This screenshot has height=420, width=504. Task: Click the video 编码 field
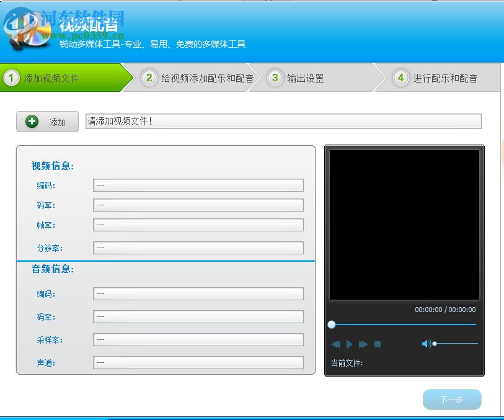coord(198,185)
